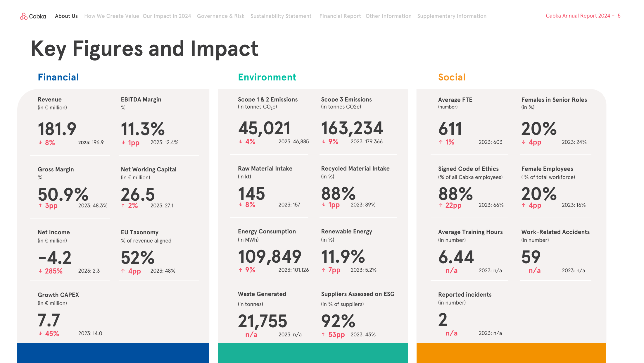Click the Gross Margin value 50.9%
Screen dimensions: 644x363
[x=63, y=194]
